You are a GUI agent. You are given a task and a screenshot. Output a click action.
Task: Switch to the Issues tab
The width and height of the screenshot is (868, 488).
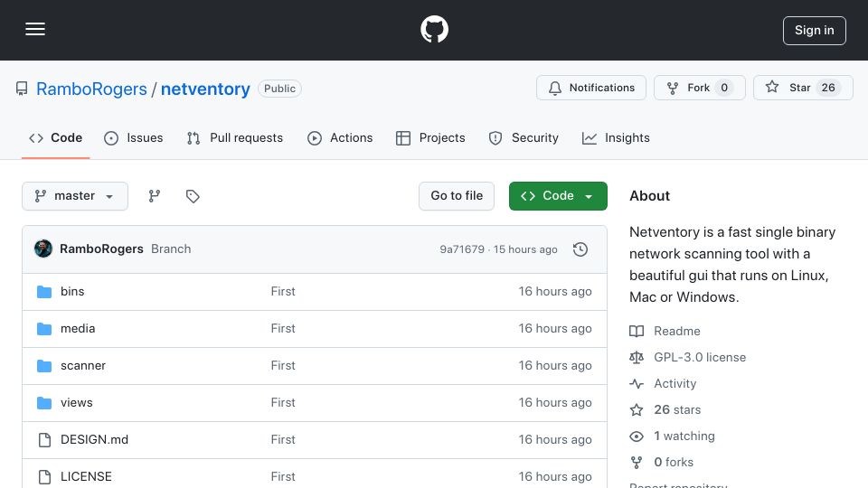134,137
